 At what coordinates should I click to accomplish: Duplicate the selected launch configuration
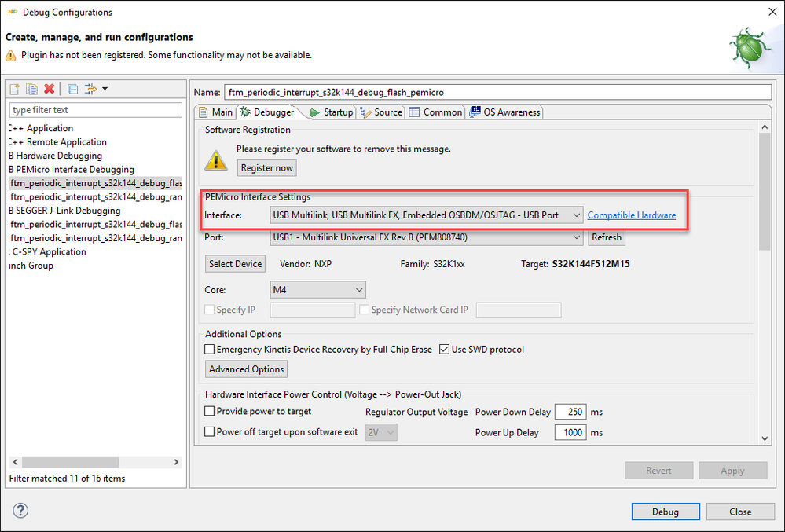point(31,89)
